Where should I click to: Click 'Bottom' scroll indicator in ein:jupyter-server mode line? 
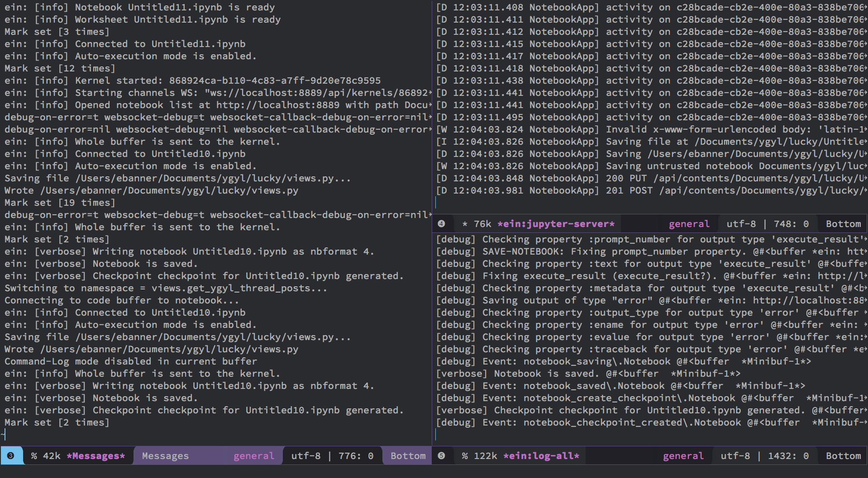click(844, 224)
